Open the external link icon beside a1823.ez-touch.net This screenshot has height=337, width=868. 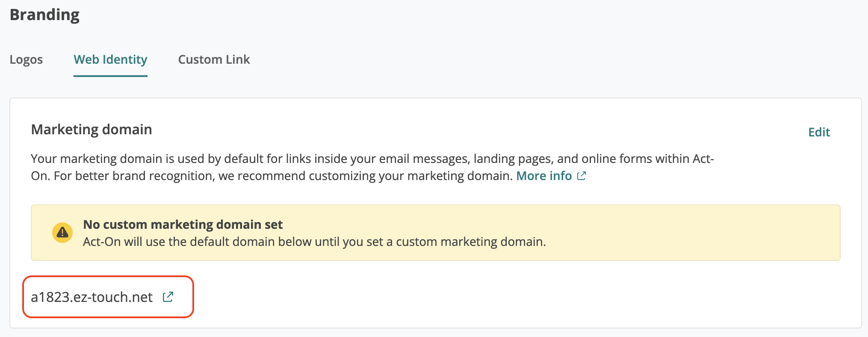tap(168, 297)
